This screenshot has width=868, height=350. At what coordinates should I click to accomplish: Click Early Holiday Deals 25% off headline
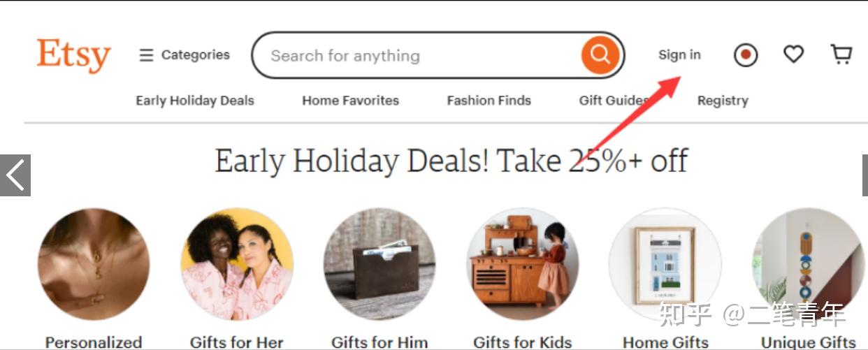click(451, 161)
